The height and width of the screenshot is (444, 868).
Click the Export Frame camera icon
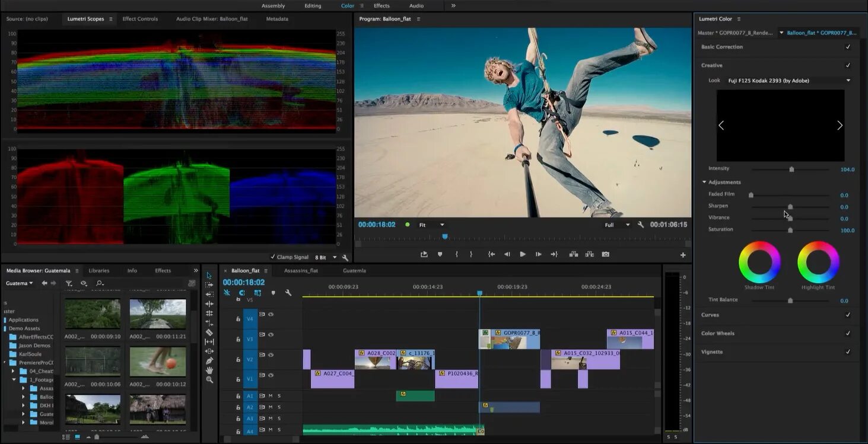point(605,254)
